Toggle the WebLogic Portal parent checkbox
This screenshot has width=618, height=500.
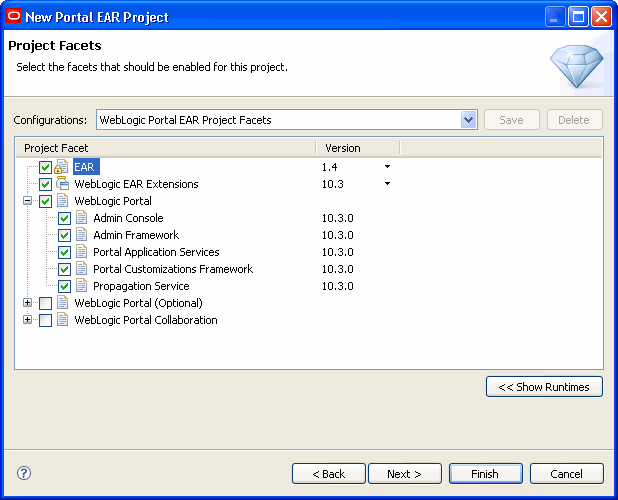click(x=45, y=201)
